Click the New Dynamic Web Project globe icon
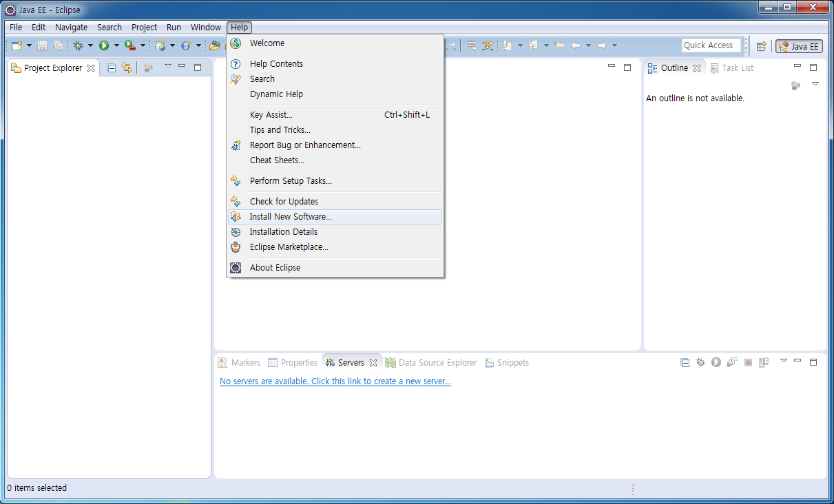The height and width of the screenshot is (504, 834). point(160,45)
